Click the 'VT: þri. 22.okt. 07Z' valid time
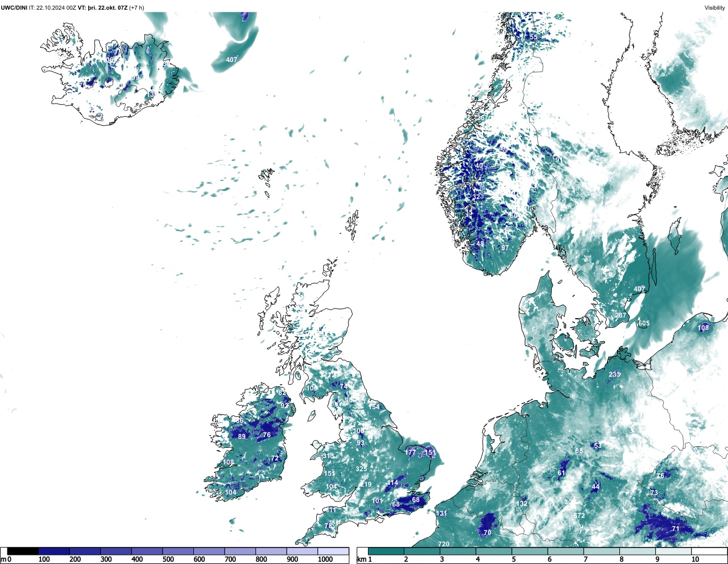 pyautogui.click(x=102, y=7)
